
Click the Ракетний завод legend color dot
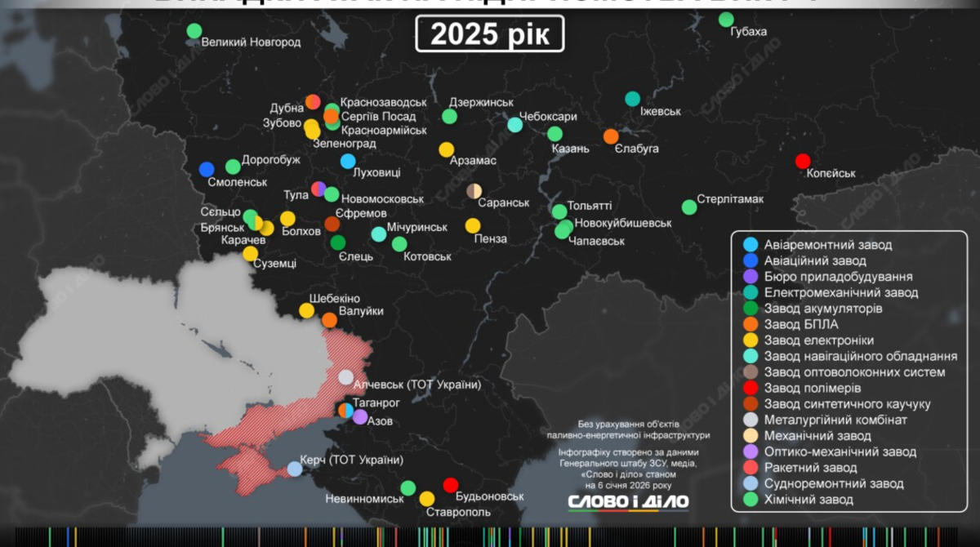point(751,468)
